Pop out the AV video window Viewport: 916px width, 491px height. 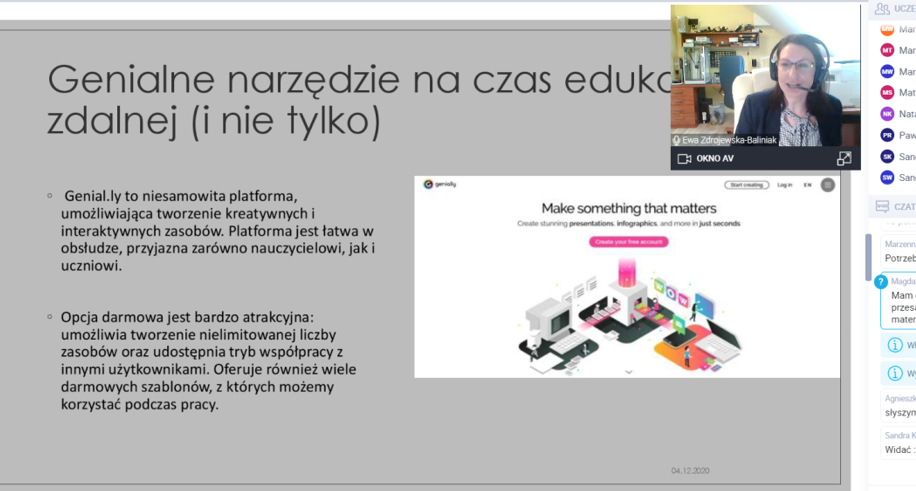point(844,159)
